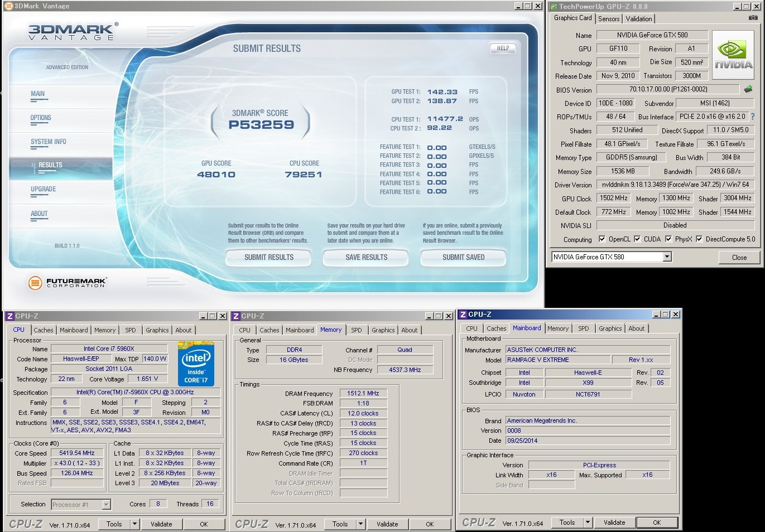Viewport: 765px width, 532px height.
Task: Select RESULTS in 3DMark sidebar
Action: [x=50, y=165]
